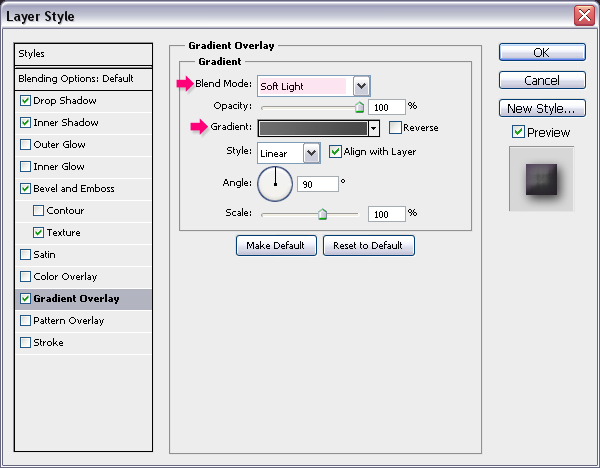The image size is (600, 468).
Task: Open the Blend Mode dropdown
Action: (361, 86)
